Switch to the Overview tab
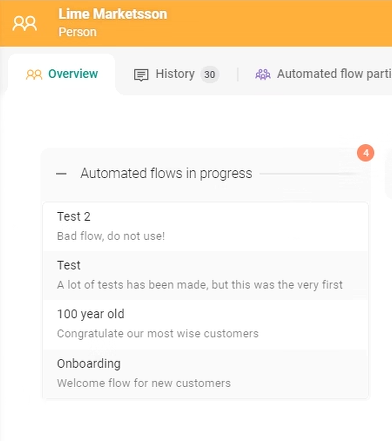The image size is (392, 441). click(x=62, y=74)
